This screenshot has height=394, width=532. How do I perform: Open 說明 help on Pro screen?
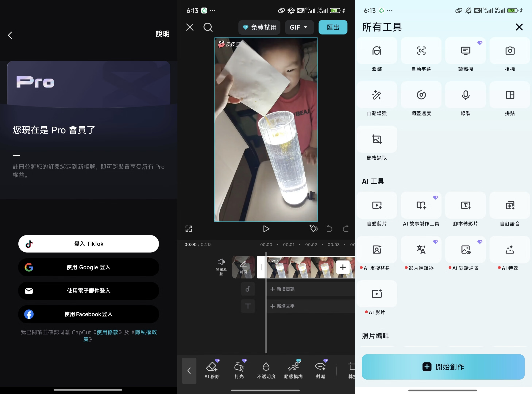point(162,34)
